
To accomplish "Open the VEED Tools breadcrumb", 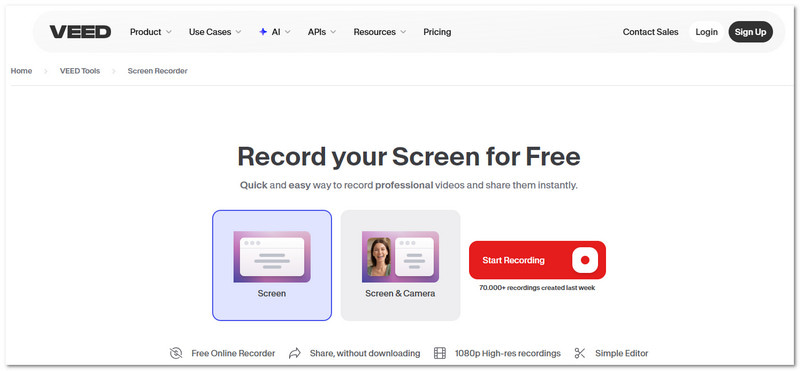I will coord(80,71).
